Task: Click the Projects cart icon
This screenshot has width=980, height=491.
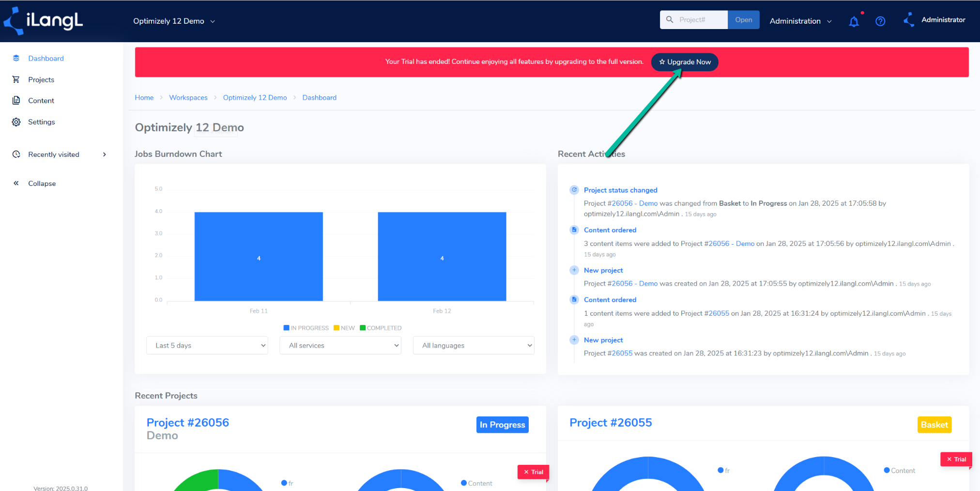Action: [16, 79]
